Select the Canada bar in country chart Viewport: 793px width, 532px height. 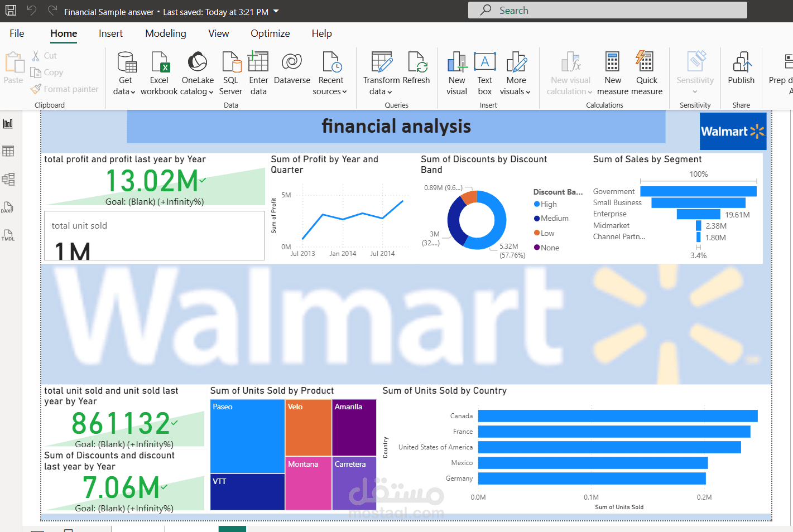point(618,416)
